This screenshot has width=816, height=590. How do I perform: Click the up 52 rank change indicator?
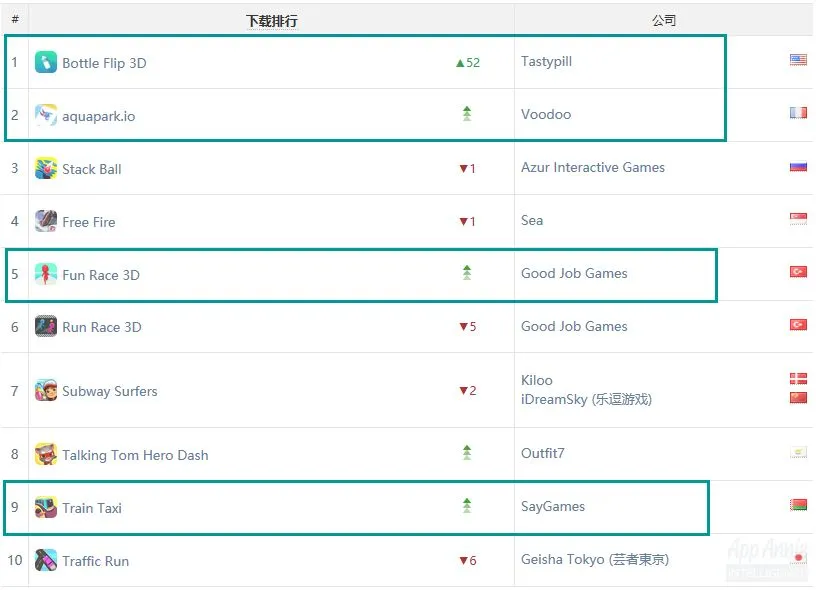point(467,62)
